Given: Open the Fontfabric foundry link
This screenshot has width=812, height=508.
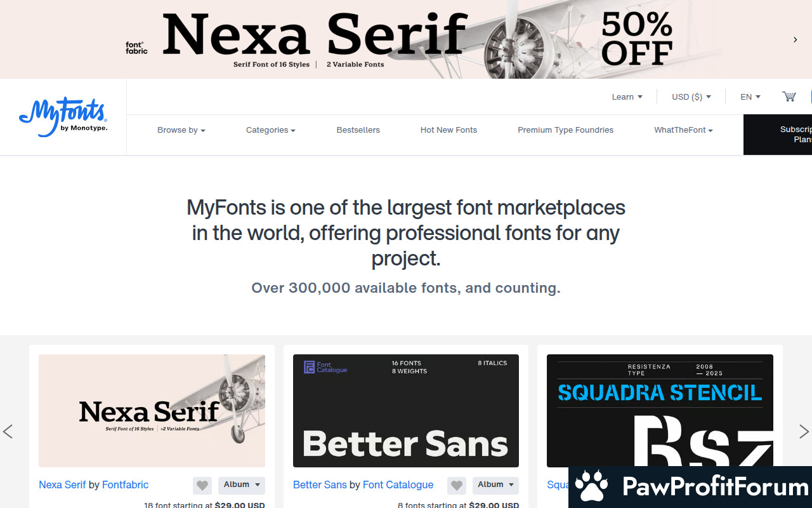Looking at the screenshot, I should point(125,485).
